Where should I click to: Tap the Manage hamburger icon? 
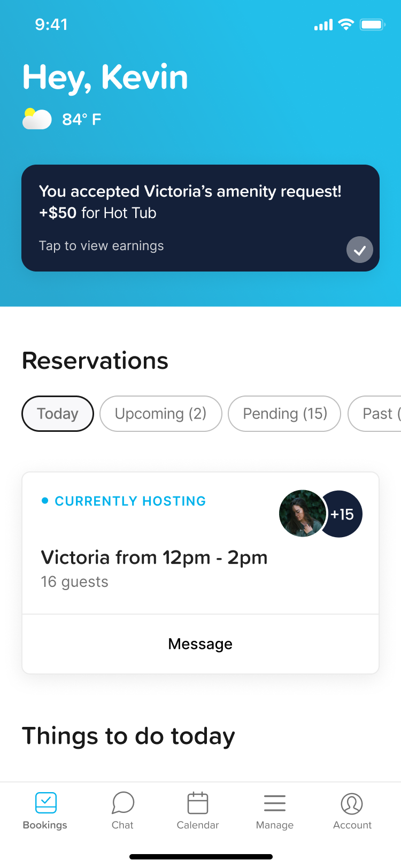pyautogui.click(x=275, y=803)
